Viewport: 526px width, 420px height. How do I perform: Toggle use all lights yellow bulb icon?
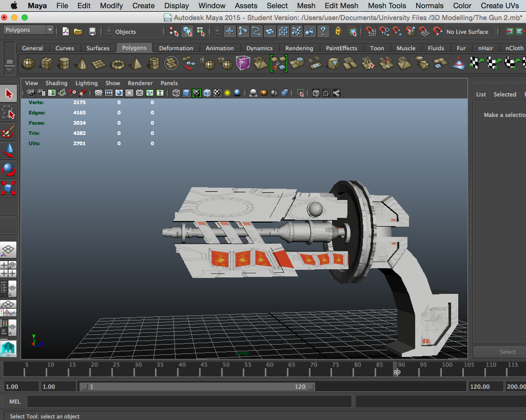click(x=227, y=93)
